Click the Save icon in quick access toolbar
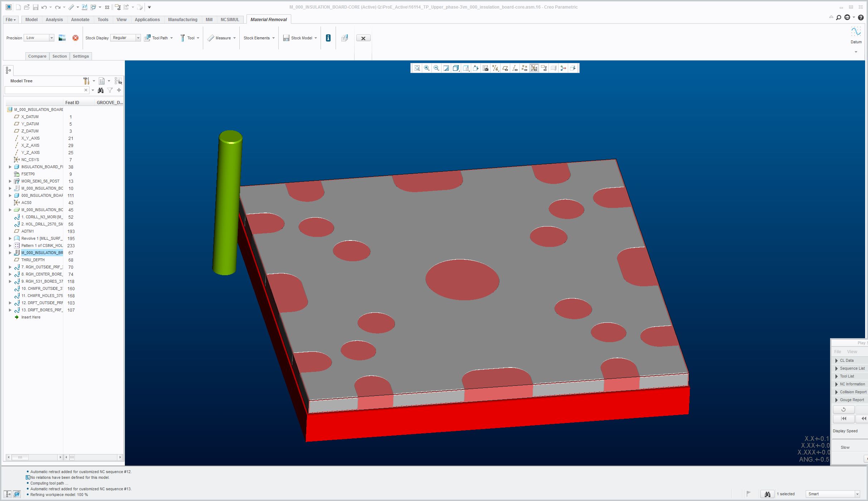Viewport: 868px width, 501px height. pos(36,7)
